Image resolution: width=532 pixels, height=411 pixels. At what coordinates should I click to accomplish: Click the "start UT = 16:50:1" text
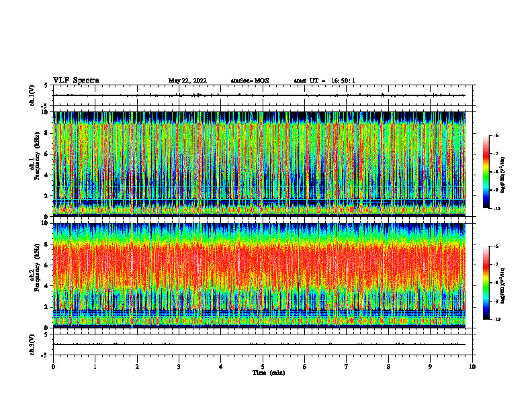coord(324,81)
